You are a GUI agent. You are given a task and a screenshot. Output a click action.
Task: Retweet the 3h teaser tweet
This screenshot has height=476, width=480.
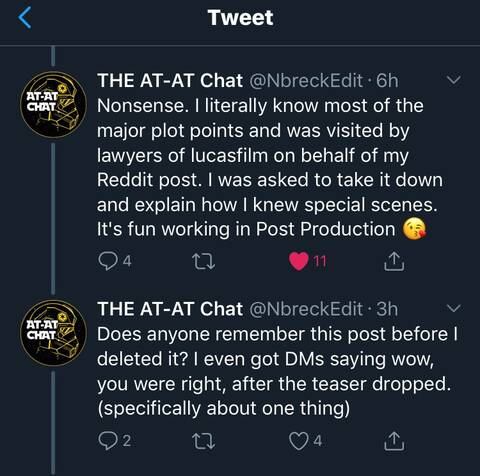(x=204, y=441)
